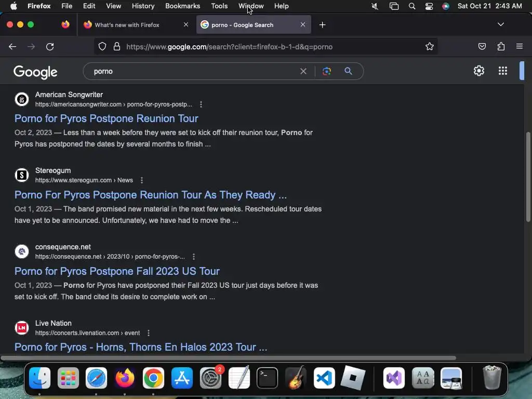Click the horizontal scrollbar at page bottom

click(x=228, y=358)
